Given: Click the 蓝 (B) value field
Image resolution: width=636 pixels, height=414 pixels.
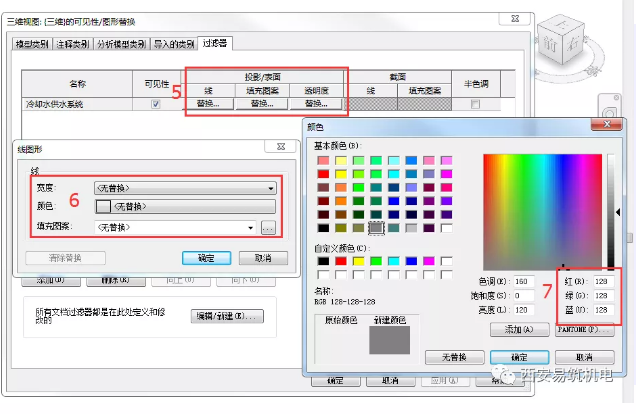Looking at the screenshot, I should 604,310.
